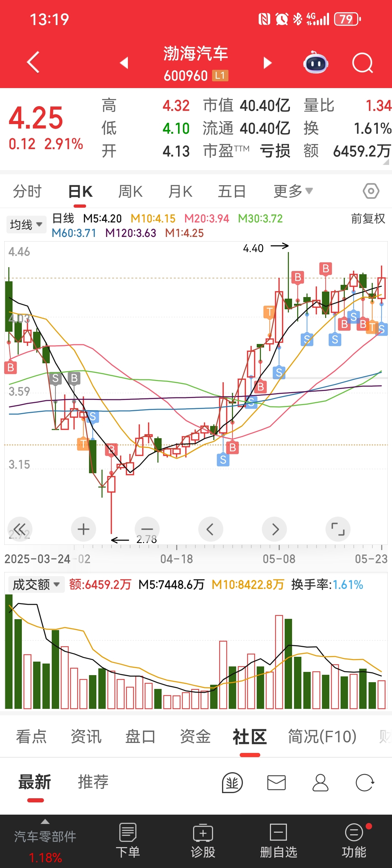Tap the orange T marker near 3.15
Image resolution: width=392 pixels, height=868 pixels.
click(x=83, y=443)
